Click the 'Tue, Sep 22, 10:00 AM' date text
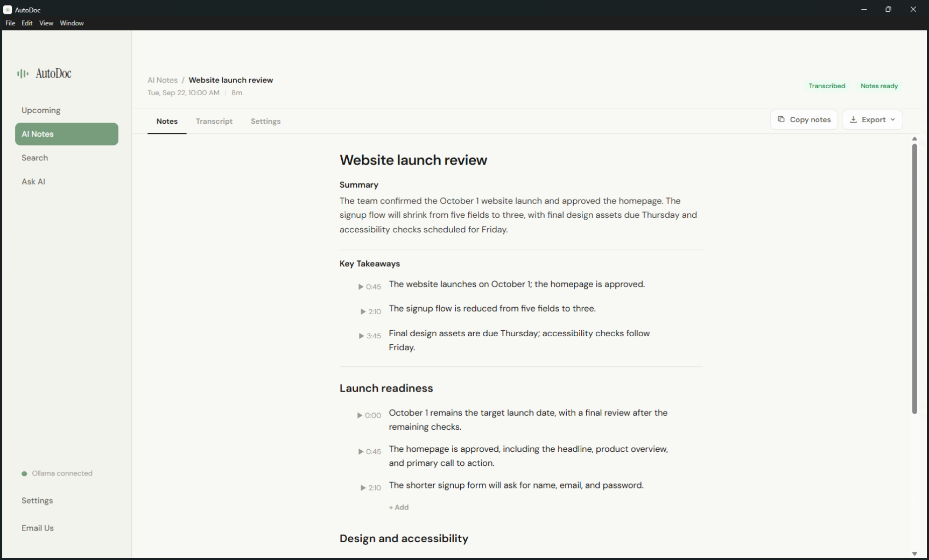The height and width of the screenshot is (560, 929). 184,93
